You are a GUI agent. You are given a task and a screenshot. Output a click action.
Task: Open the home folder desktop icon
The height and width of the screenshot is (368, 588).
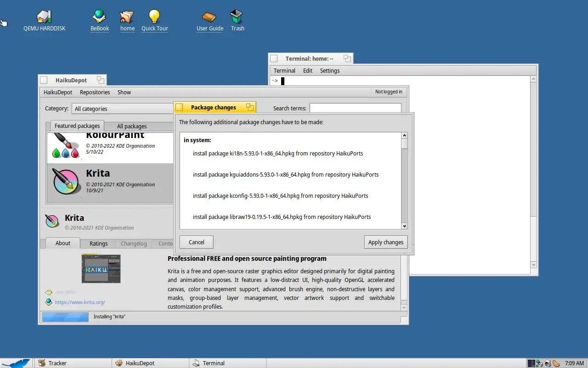[127, 17]
